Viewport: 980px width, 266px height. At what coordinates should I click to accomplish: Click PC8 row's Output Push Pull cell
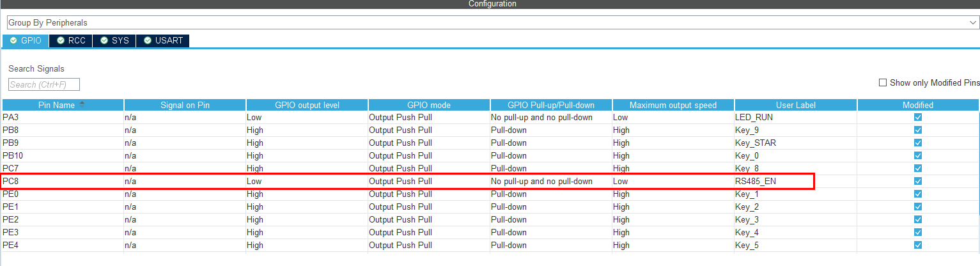(429, 182)
